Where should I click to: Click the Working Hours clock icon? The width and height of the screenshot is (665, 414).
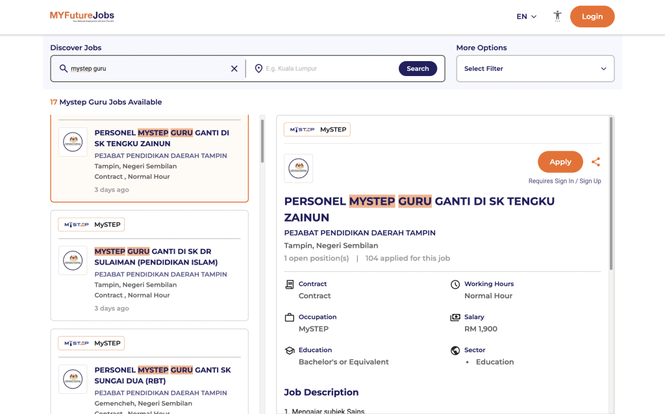pos(455,284)
